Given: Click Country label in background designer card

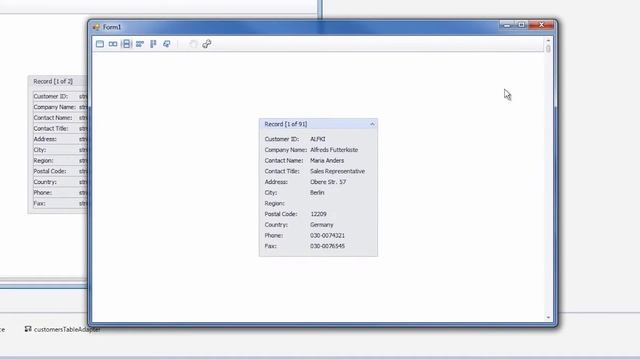Looking at the screenshot, I should coord(45,182).
